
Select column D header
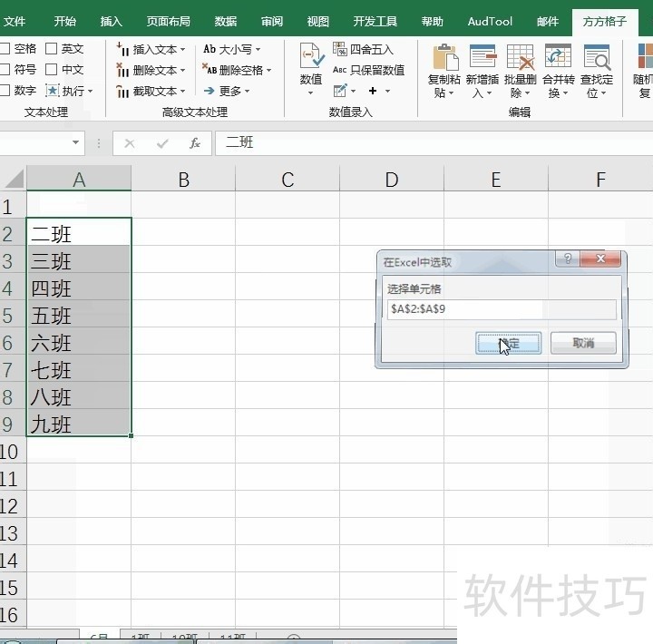(x=392, y=180)
